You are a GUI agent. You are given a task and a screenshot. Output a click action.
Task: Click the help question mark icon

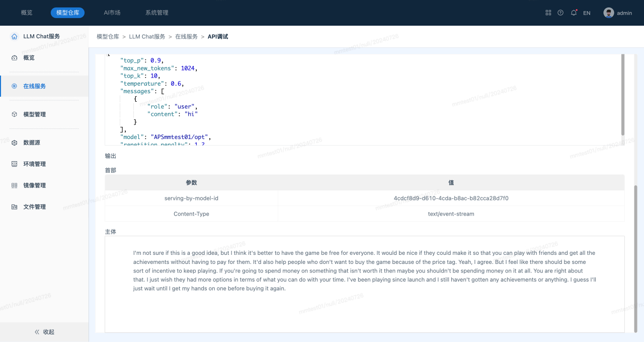pyautogui.click(x=560, y=13)
